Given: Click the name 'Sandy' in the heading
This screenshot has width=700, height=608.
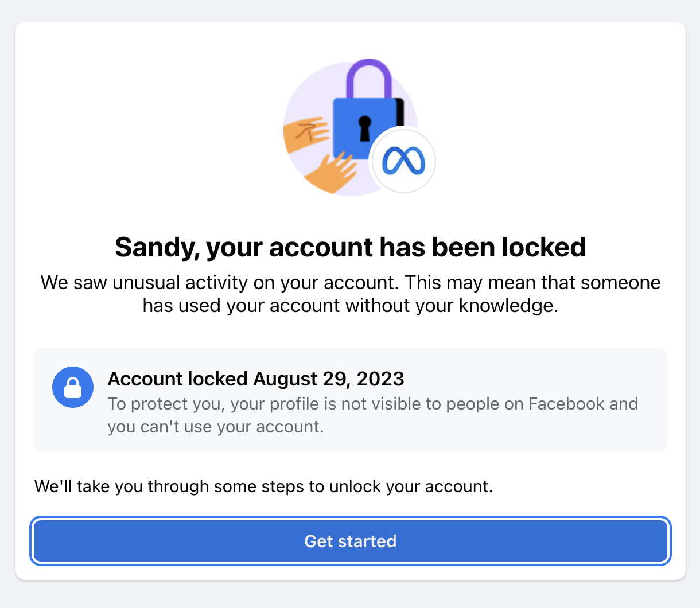Looking at the screenshot, I should pos(155,247).
